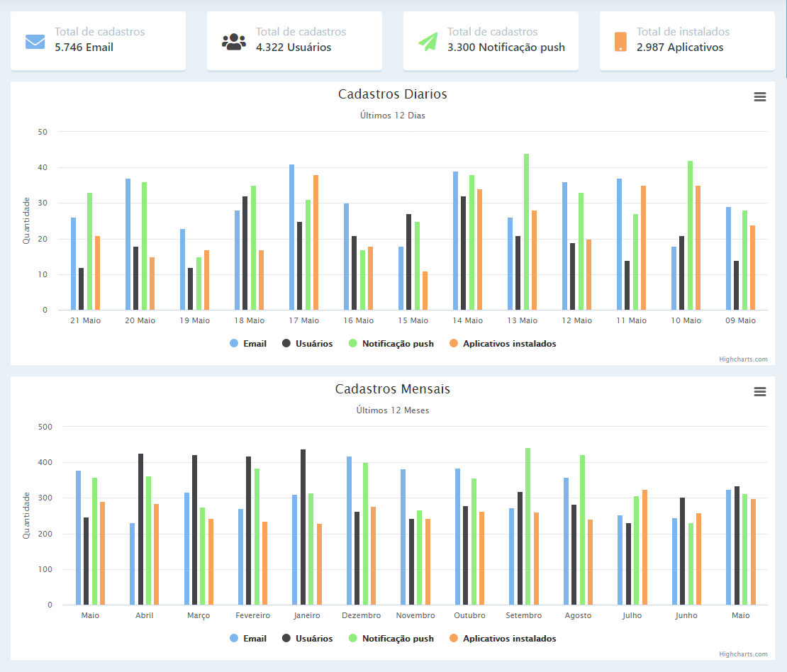Viewport: 787px width, 672px height.
Task: Click the paper plane push notification icon
Action: (428, 42)
